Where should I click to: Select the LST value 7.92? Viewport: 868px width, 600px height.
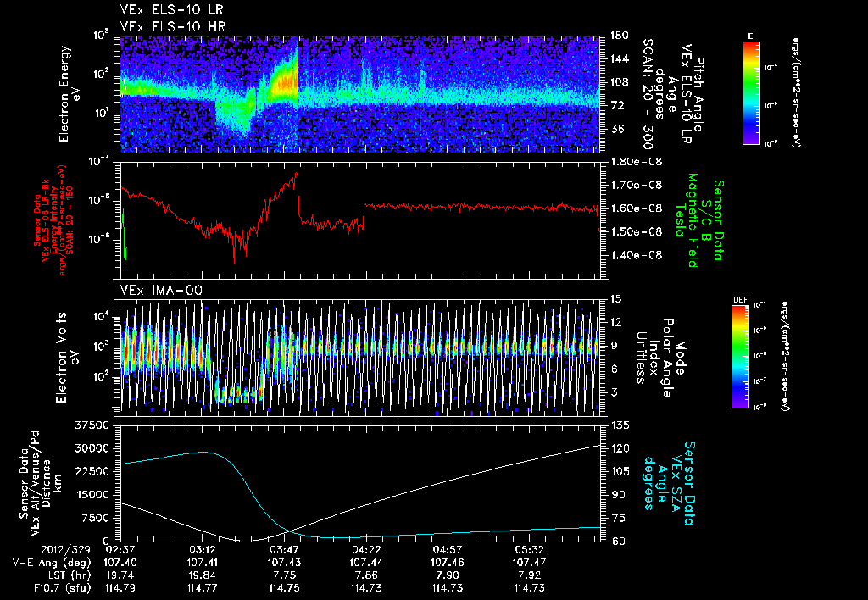[x=530, y=575]
